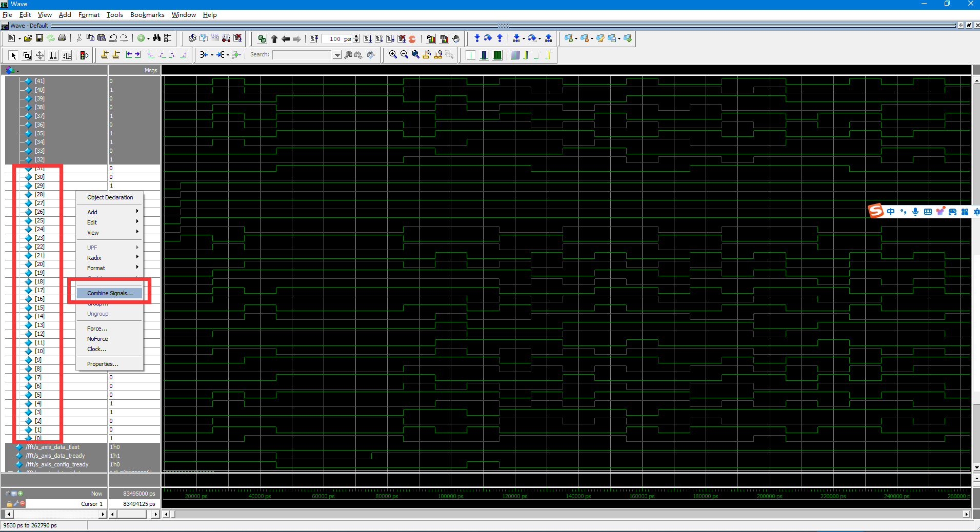Screen dimensions: 980x532
Task: Expand the Format submenu in context menu
Action: 109,268
